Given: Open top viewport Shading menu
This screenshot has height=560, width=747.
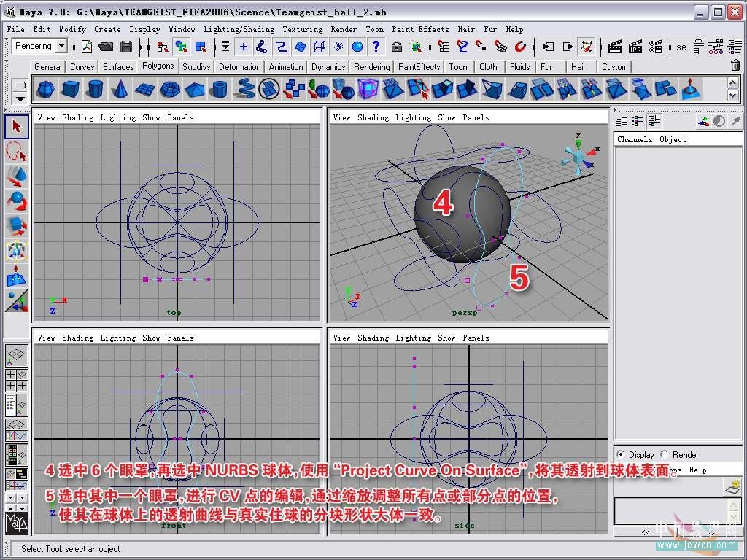Looking at the screenshot, I should (77, 117).
